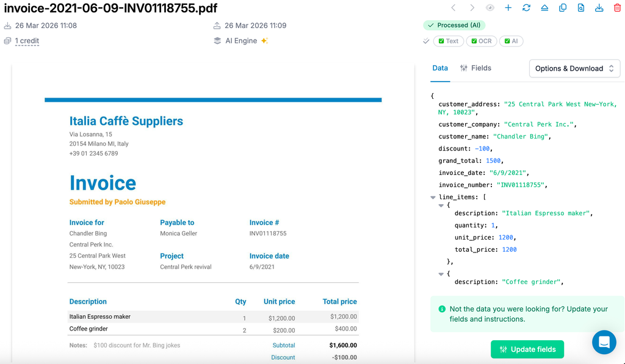Open document data preview via magnifier-document icon
The image size is (625, 364).
580,8
